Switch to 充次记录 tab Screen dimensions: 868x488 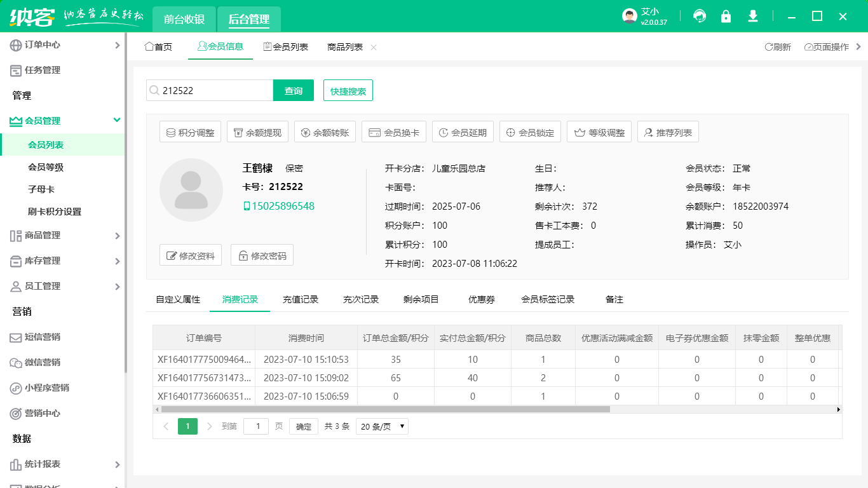click(361, 299)
